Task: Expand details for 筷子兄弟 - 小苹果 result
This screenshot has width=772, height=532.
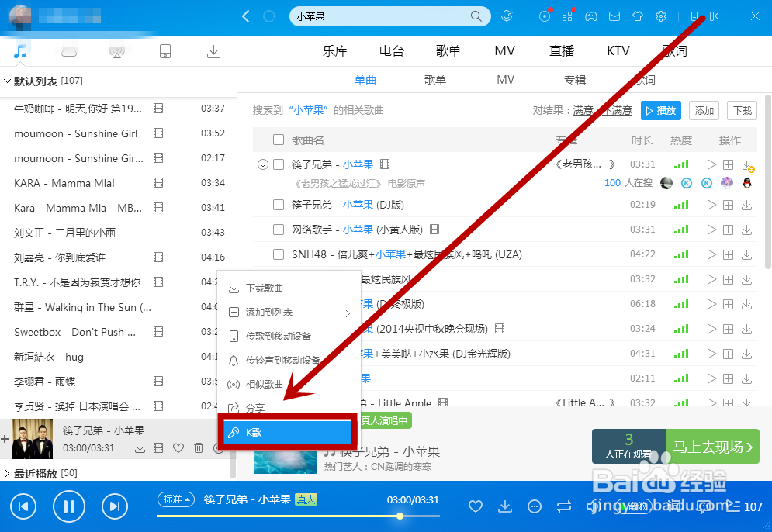Action: [263, 164]
